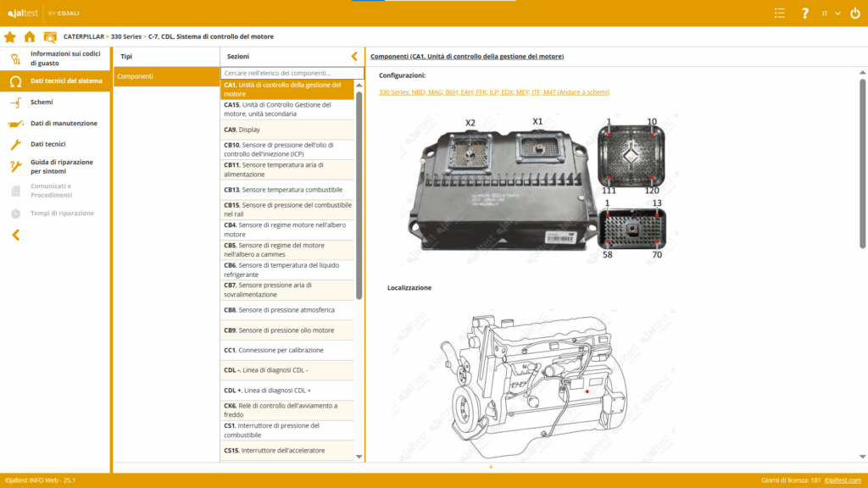Click the component list scrollbar thumb
868x488 pixels.
359,196
